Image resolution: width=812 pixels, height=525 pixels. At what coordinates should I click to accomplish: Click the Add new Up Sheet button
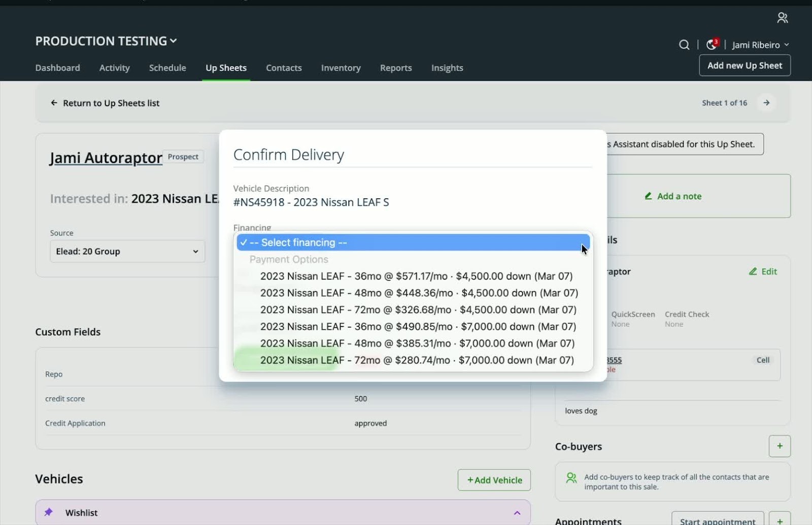(744, 65)
